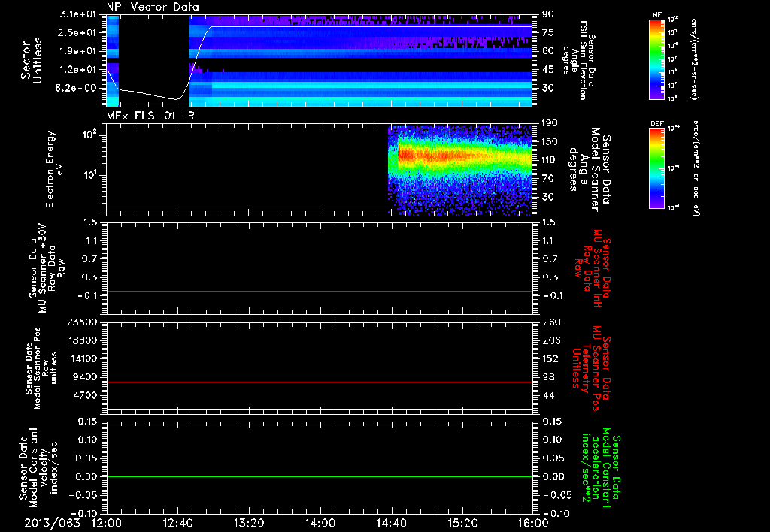
Task: Click the 206 telemetry tick value
Action: coord(550,340)
